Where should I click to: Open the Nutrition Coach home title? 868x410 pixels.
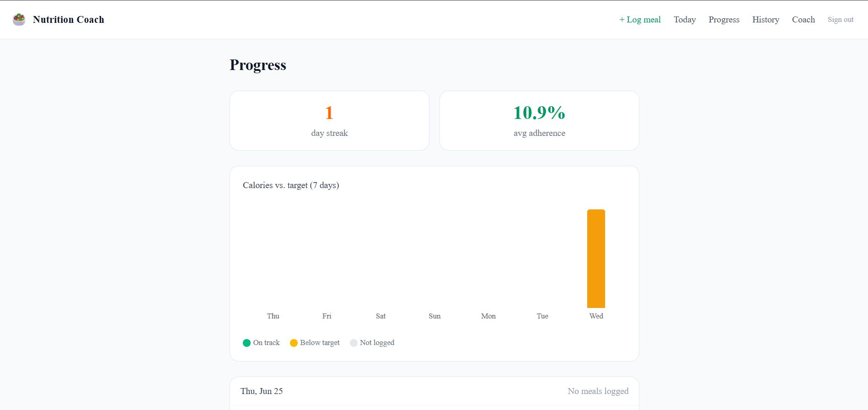tap(69, 20)
